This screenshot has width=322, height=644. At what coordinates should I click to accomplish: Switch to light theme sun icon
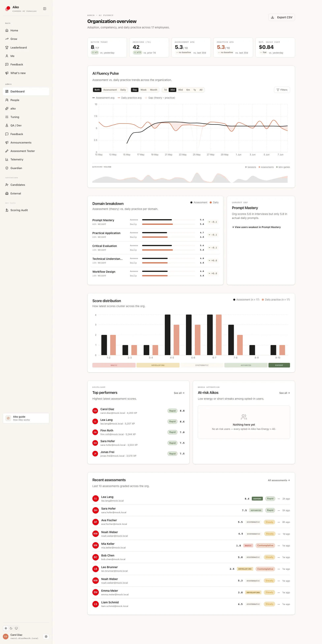[6, 628]
